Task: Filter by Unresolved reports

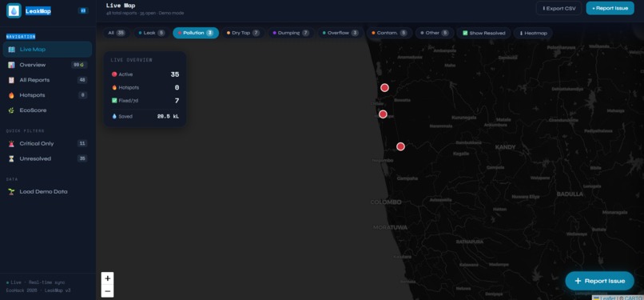Action: [x=47, y=158]
